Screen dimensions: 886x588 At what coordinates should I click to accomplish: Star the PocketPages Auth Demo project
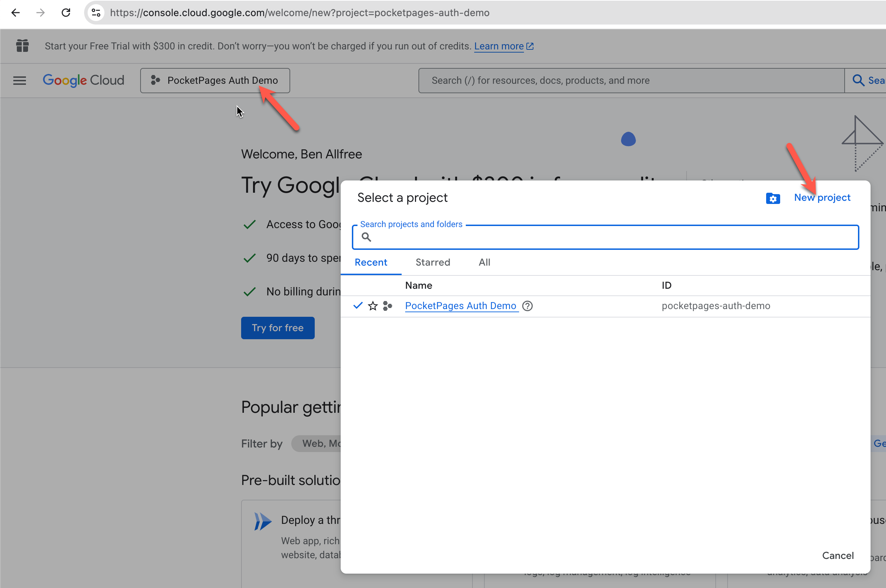click(373, 306)
